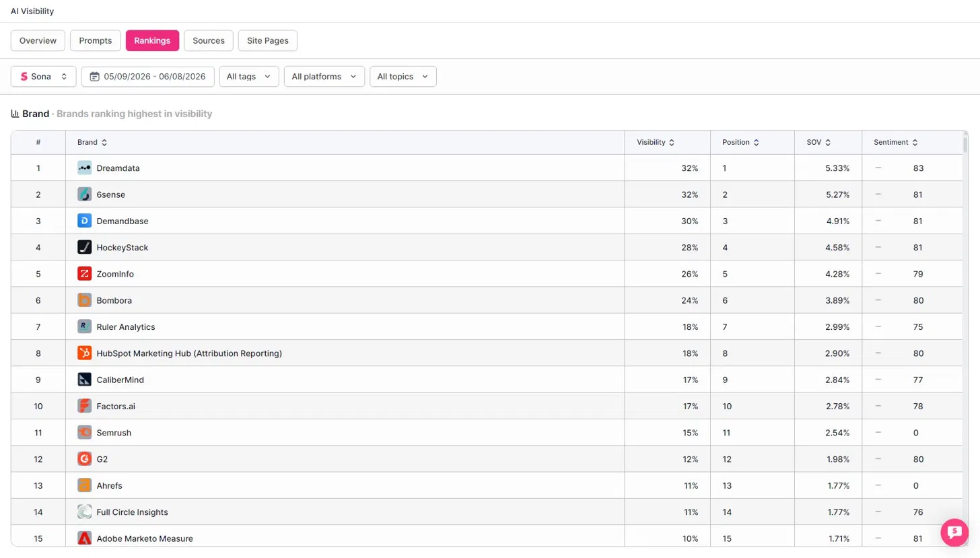Open the All topics filter dropdown
Image resolution: width=980 pixels, height=558 pixels.
(403, 77)
